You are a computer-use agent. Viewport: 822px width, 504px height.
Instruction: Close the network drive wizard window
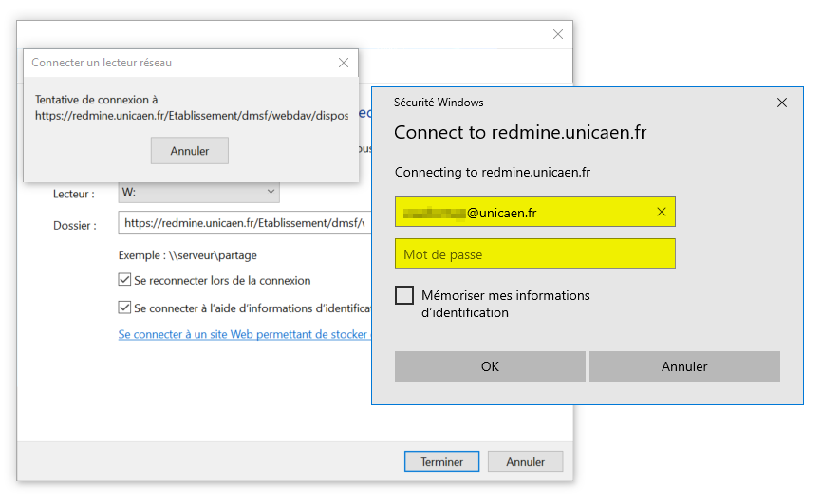558,34
